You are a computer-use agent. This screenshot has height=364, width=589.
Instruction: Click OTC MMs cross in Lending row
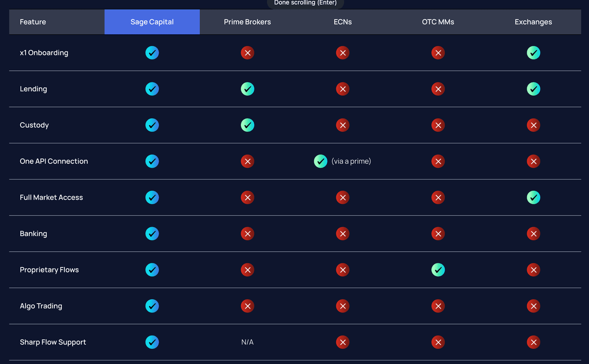pos(438,89)
